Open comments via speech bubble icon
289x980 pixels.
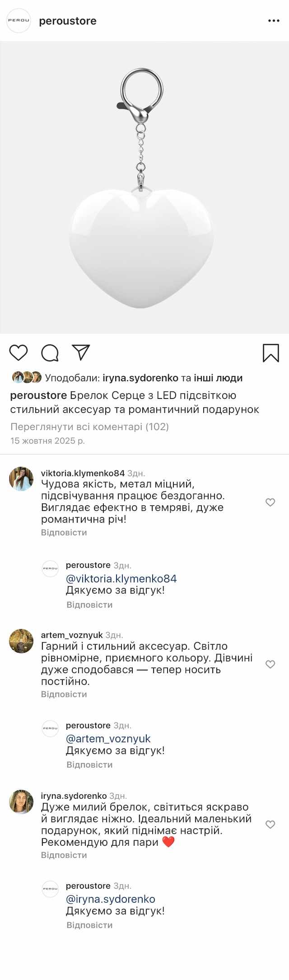(x=50, y=353)
